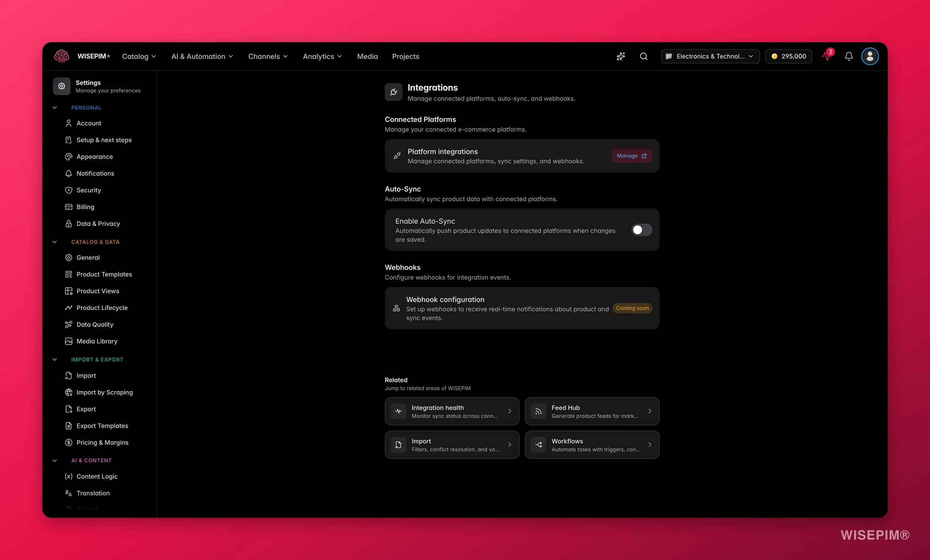
Task: Click the Product Views table icon
Action: 69,291
